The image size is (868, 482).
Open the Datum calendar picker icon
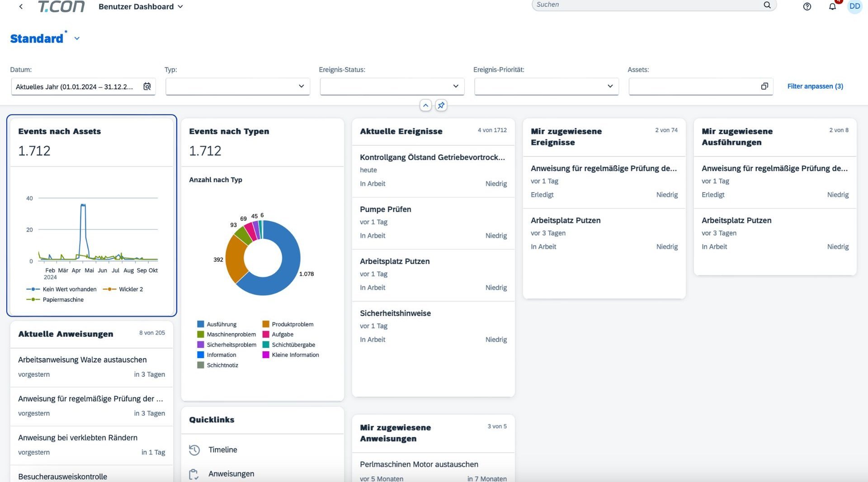point(147,86)
